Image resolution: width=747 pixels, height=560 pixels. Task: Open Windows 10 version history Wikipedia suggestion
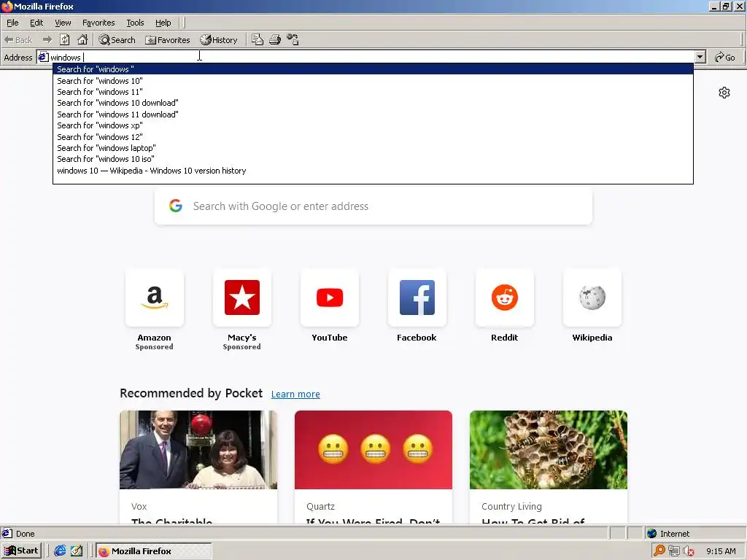point(373,171)
